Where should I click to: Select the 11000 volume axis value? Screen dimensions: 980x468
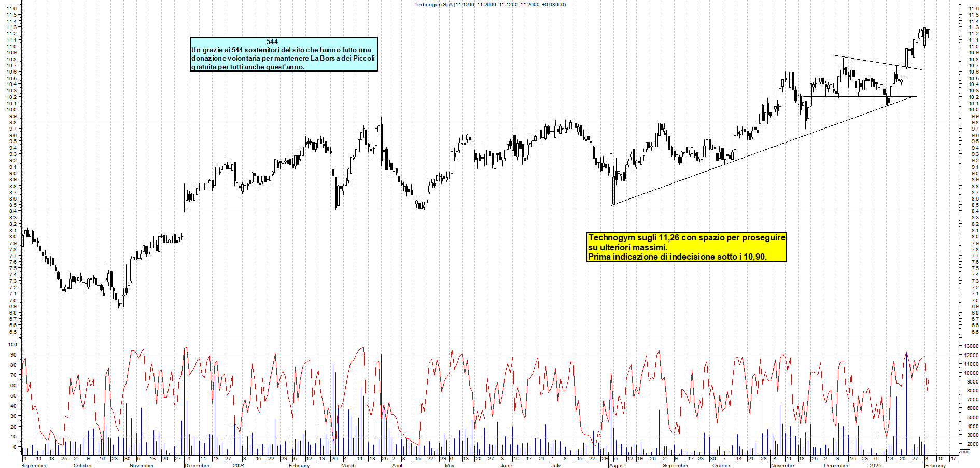[x=971, y=364]
